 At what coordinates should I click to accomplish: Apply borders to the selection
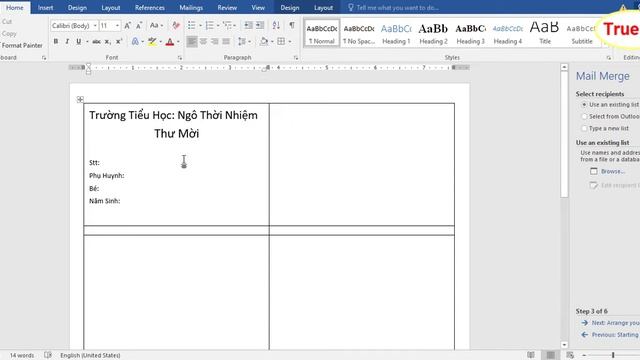coord(281,41)
